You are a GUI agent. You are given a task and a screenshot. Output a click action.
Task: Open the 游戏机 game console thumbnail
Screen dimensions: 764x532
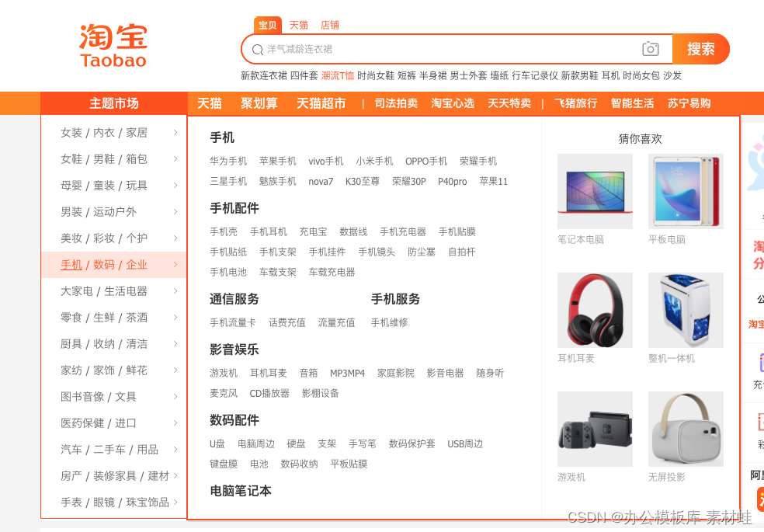[595, 429]
